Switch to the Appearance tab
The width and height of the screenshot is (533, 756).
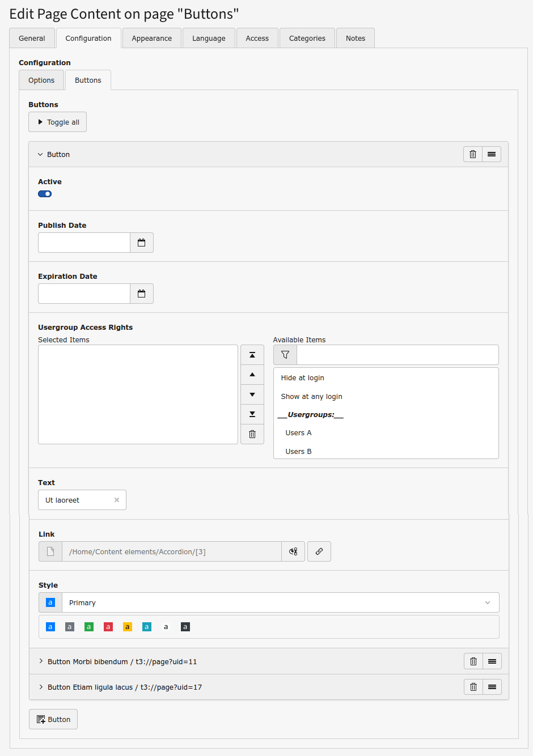tap(152, 39)
